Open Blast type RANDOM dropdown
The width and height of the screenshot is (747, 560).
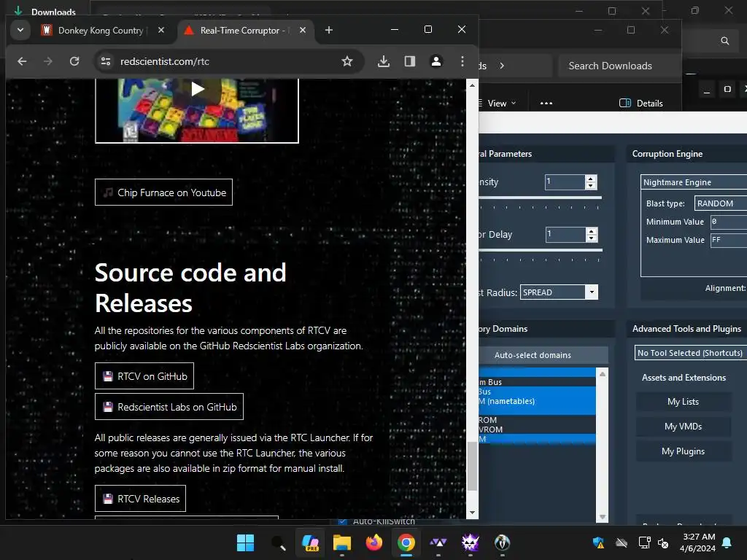tap(721, 203)
